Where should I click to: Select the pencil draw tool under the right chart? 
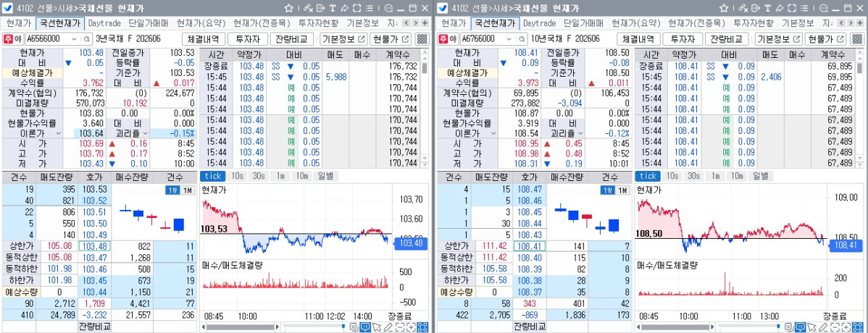tap(822, 327)
